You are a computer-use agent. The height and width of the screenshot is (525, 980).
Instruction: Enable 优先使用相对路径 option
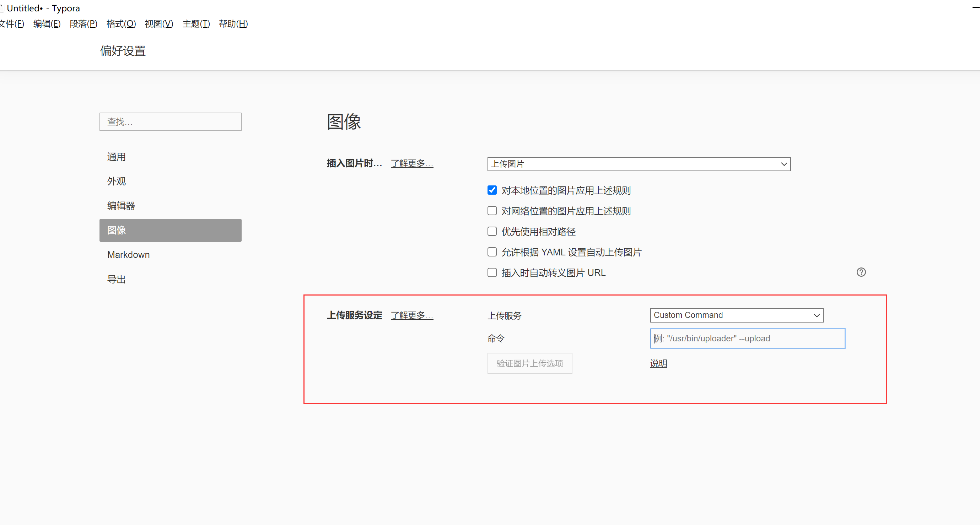pyautogui.click(x=492, y=231)
